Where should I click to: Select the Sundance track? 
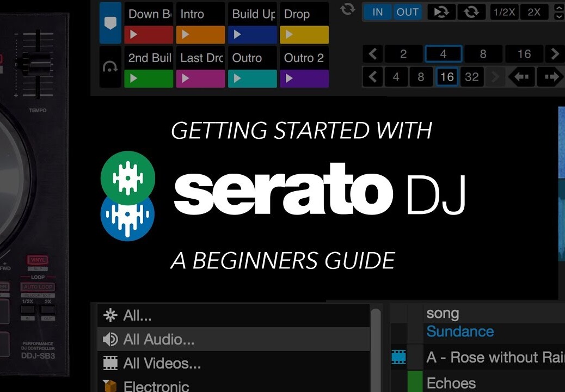[x=460, y=332]
